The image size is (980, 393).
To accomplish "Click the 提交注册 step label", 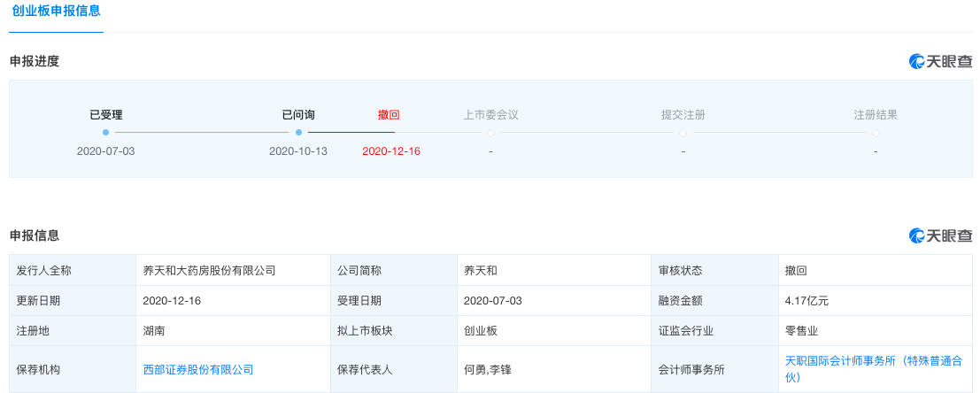I will pyautogui.click(x=683, y=115).
